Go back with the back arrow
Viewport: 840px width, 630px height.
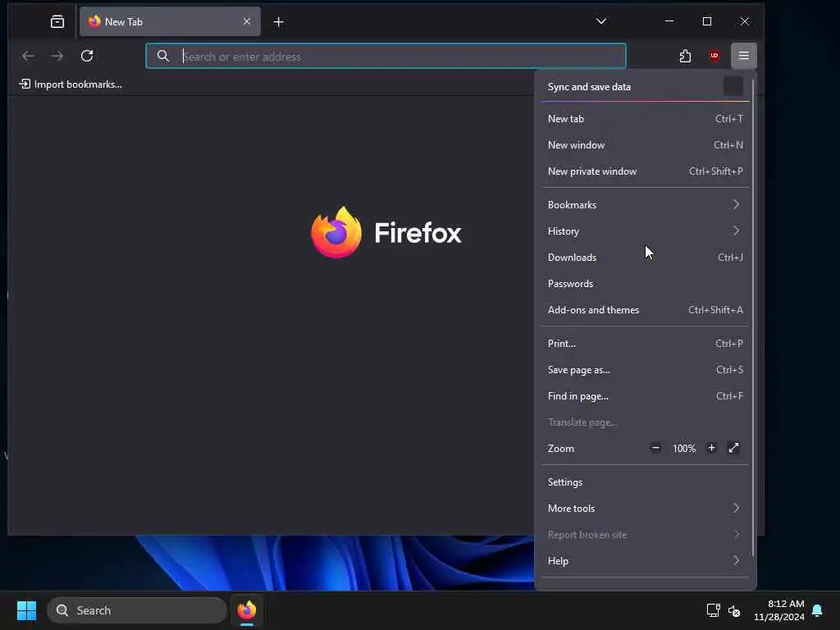tap(28, 56)
